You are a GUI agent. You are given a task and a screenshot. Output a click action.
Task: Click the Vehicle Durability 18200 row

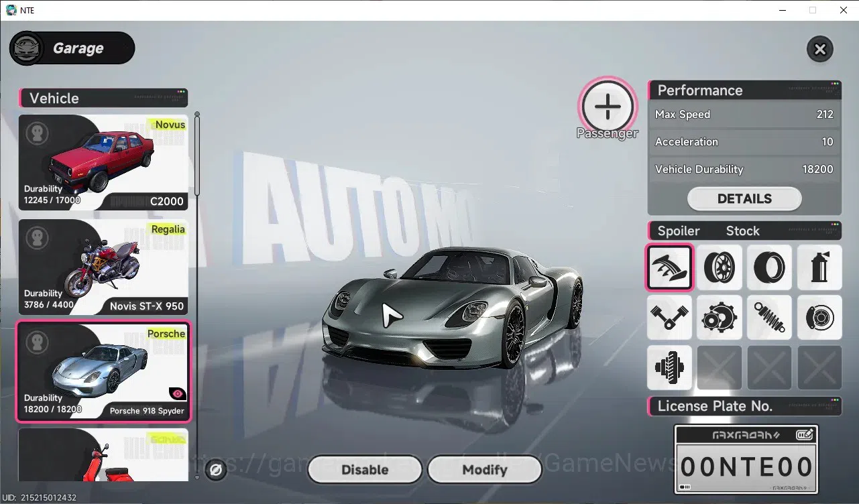pyautogui.click(x=744, y=170)
